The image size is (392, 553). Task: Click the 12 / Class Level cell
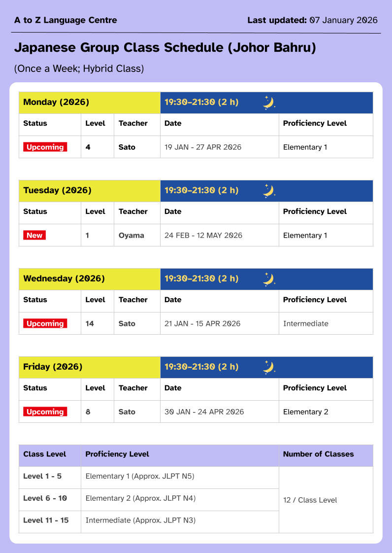[310, 500]
